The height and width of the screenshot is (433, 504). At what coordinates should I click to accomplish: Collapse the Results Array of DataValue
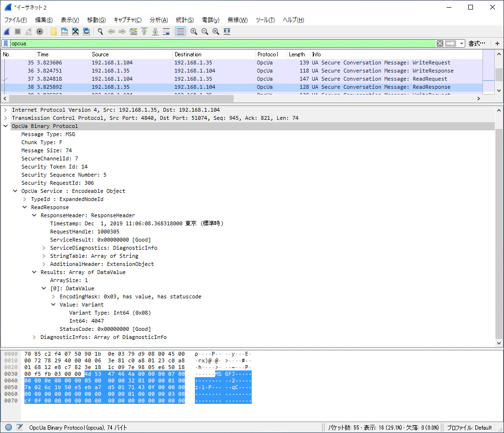[34, 272]
